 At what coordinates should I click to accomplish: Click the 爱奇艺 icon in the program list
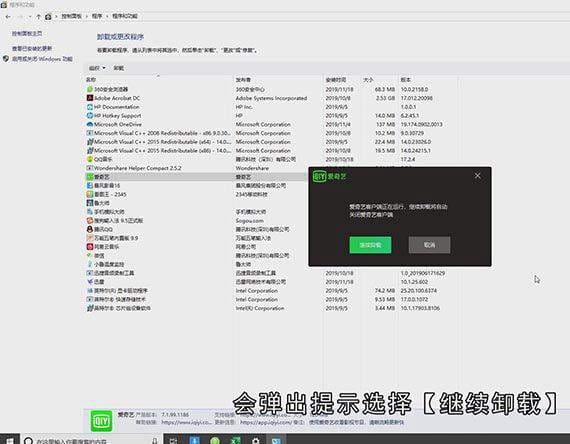tap(90, 177)
